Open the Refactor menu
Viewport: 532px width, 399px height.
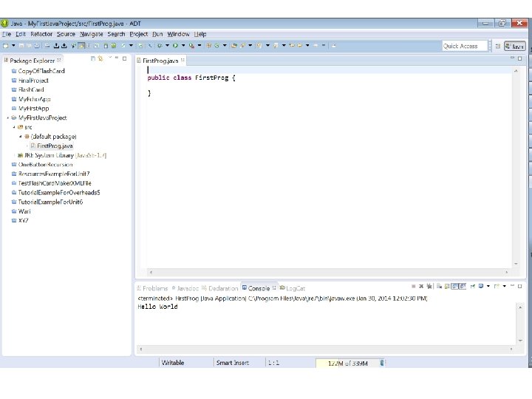(41, 34)
